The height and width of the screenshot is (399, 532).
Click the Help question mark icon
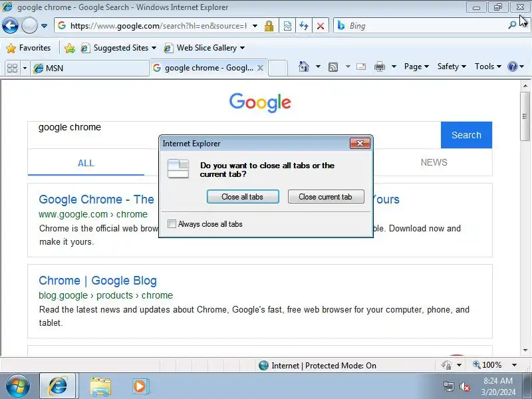coord(512,66)
